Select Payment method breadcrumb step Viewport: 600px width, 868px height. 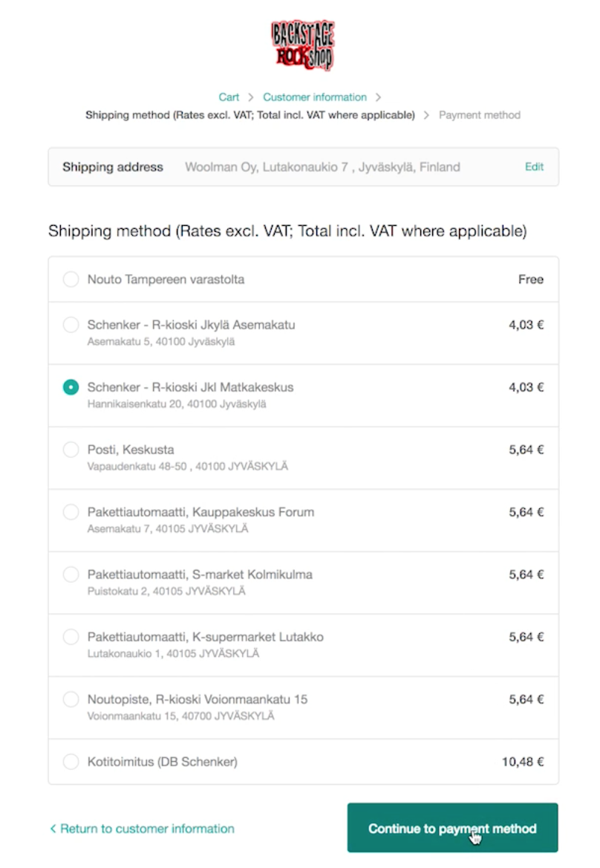pyautogui.click(x=480, y=115)
